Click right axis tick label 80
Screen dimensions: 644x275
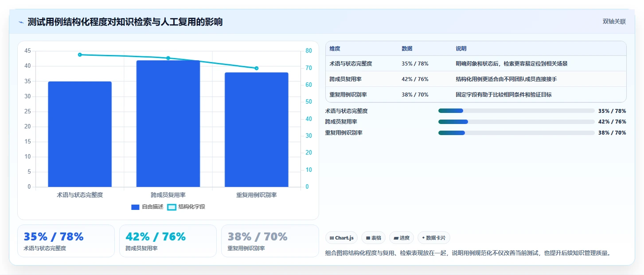pyautogui.click(x=308, y=51)
